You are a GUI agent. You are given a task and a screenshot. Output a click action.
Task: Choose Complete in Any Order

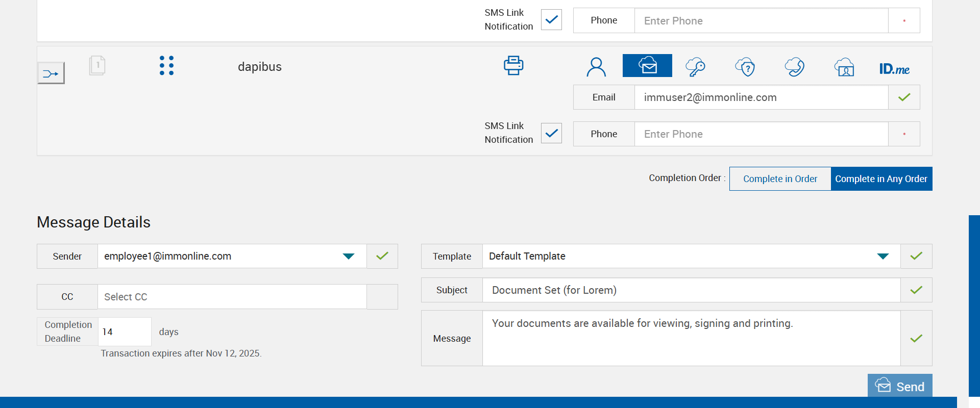click(x=881, y=179)
